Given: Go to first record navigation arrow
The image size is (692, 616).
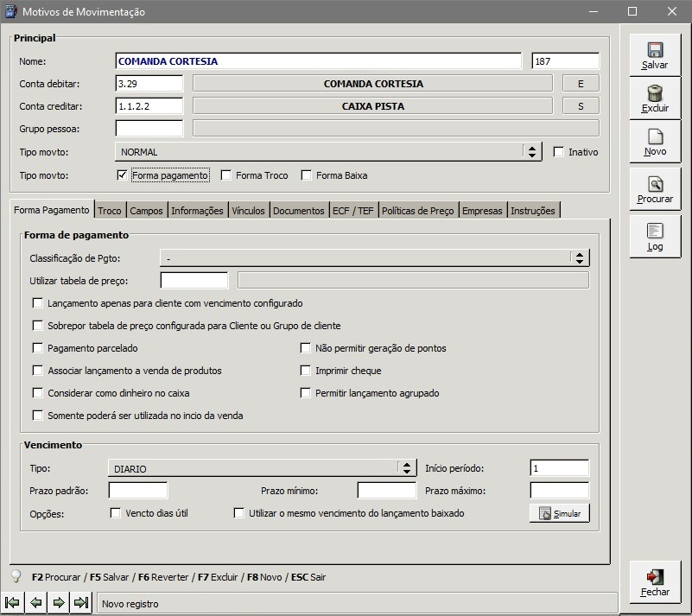Looking at the screenshot, I should coord(13,602).
